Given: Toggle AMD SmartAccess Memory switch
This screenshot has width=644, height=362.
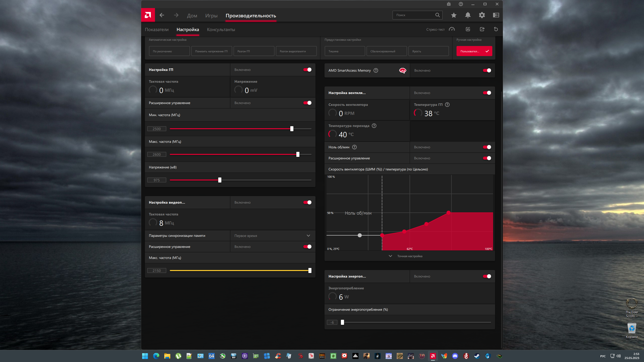Looking at the screenshot, I should 487,70.
